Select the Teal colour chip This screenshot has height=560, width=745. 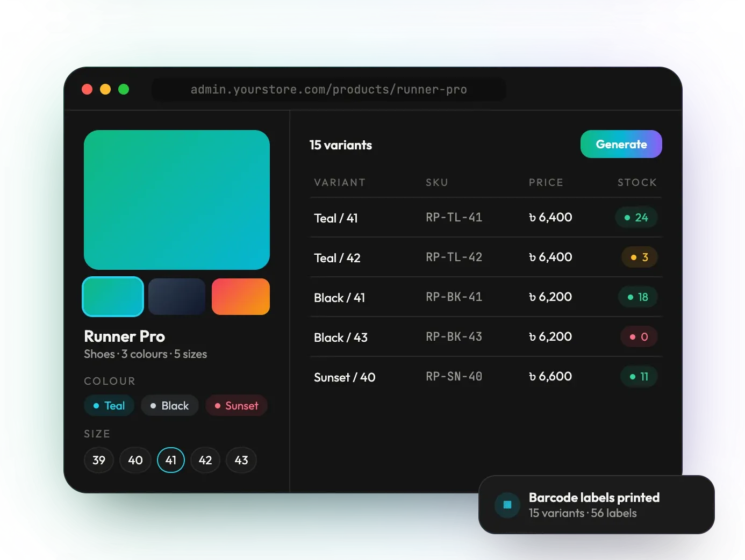(x=109, y=406)
